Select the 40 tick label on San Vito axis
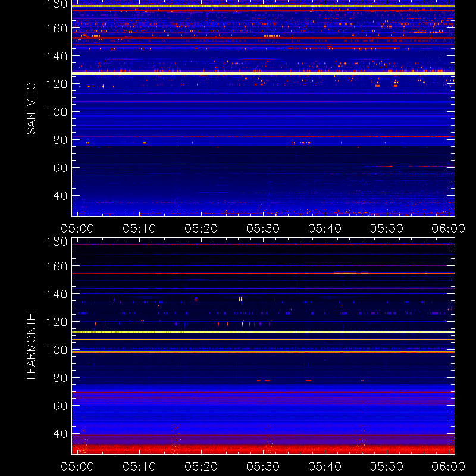 point(61,196)
